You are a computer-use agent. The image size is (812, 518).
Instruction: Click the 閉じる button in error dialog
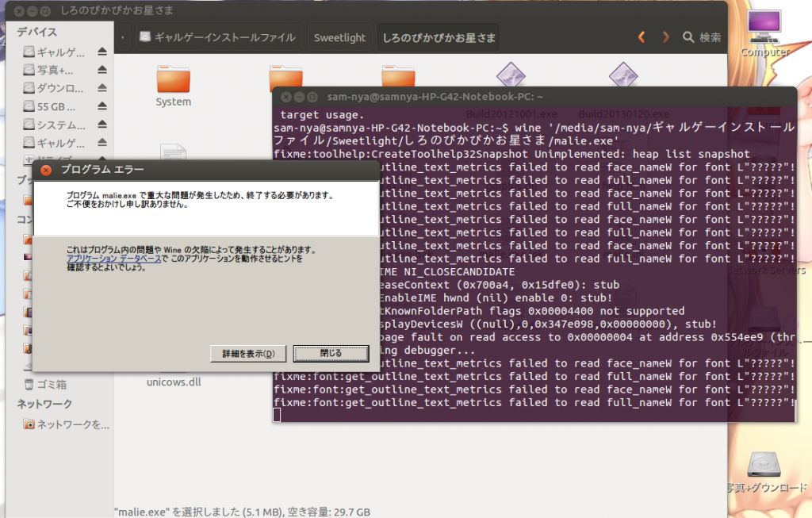[x=331, y=354]
